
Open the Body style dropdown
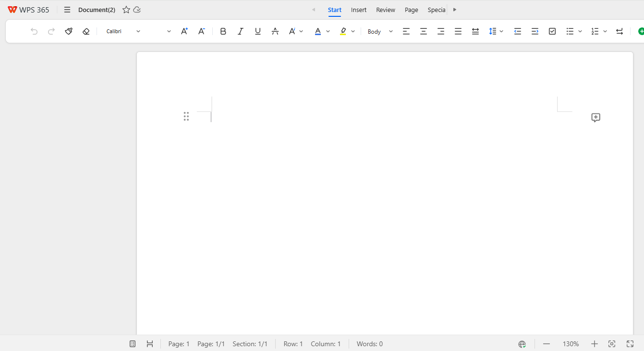380,31
